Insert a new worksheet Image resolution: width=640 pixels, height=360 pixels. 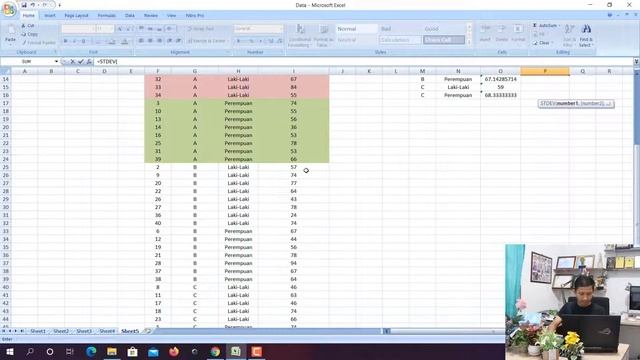147,331
